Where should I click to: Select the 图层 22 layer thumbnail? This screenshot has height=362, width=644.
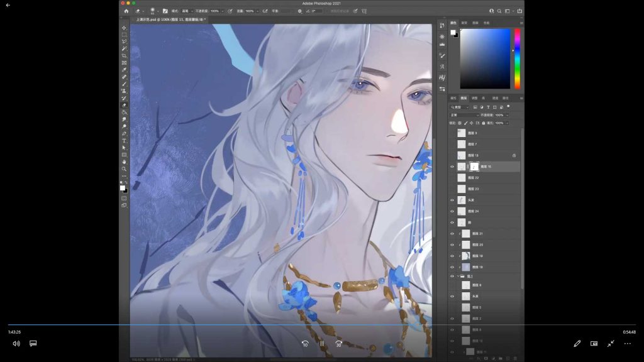(462, 178)
